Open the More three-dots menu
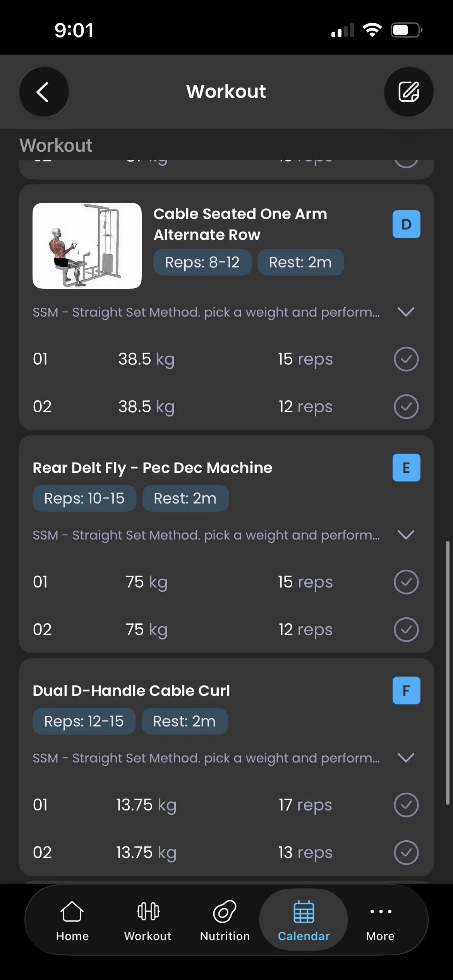The width and height of the screenshot is (453, 980). point(381,920)
